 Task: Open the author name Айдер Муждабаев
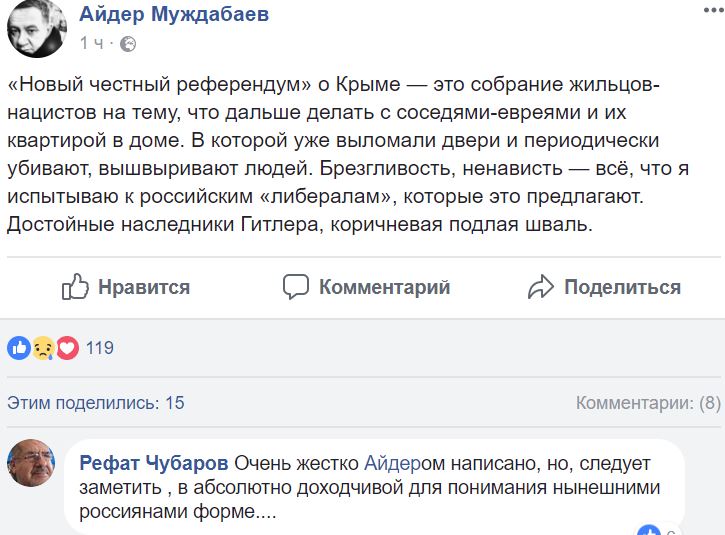click(x=174, y=14)
